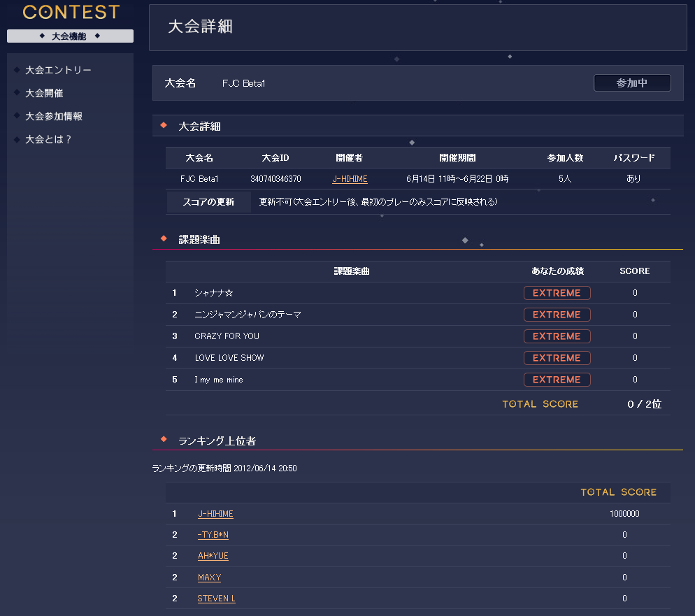695x616 pixels.
Task: Select EXTREME difficulty for CRAZY FOR YOU
Action: (x=557, y=336)
